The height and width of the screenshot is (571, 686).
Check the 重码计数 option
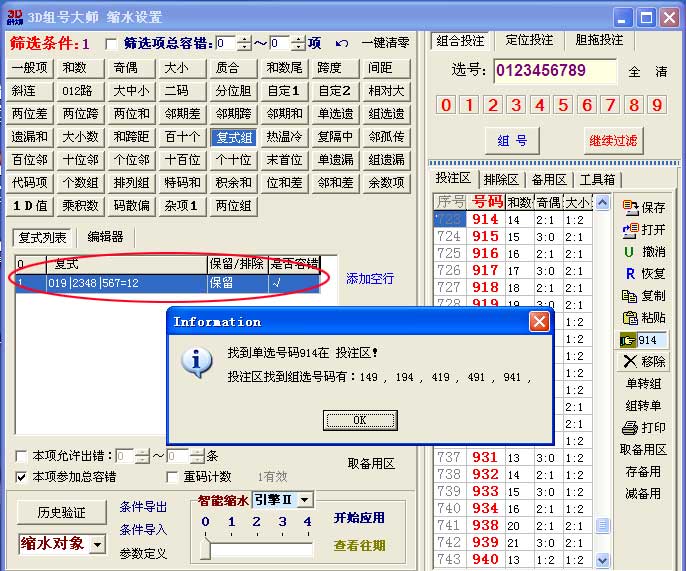(174, 477)
